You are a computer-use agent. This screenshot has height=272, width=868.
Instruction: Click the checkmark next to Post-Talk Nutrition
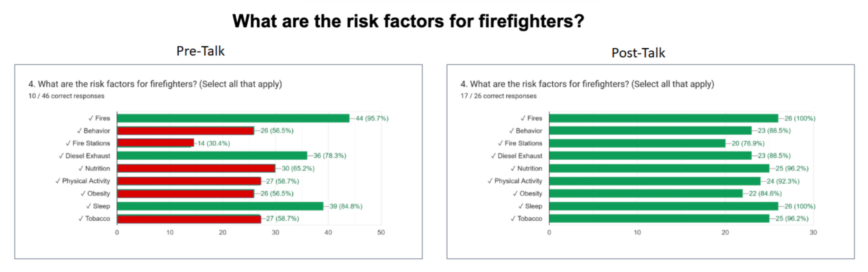pos(513,169)
